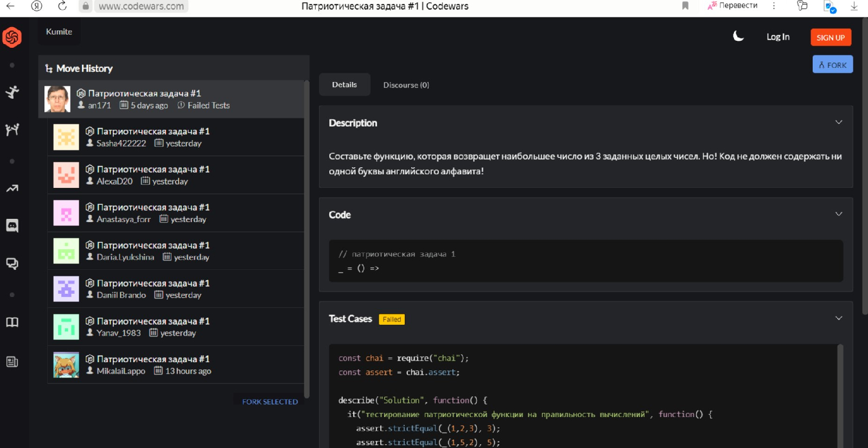Click the Move History panel scrollbar
This screenshot has height=448, width=868.
[307, 239]
